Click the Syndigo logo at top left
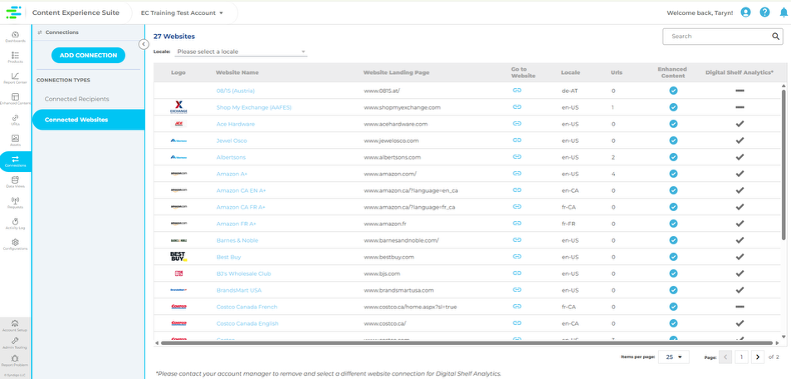 point(14,12)
